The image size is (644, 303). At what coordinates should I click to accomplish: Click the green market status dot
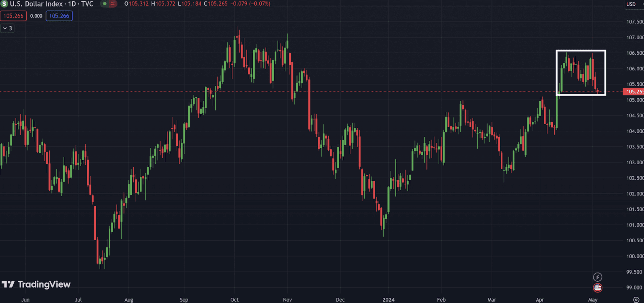(105, 4)
